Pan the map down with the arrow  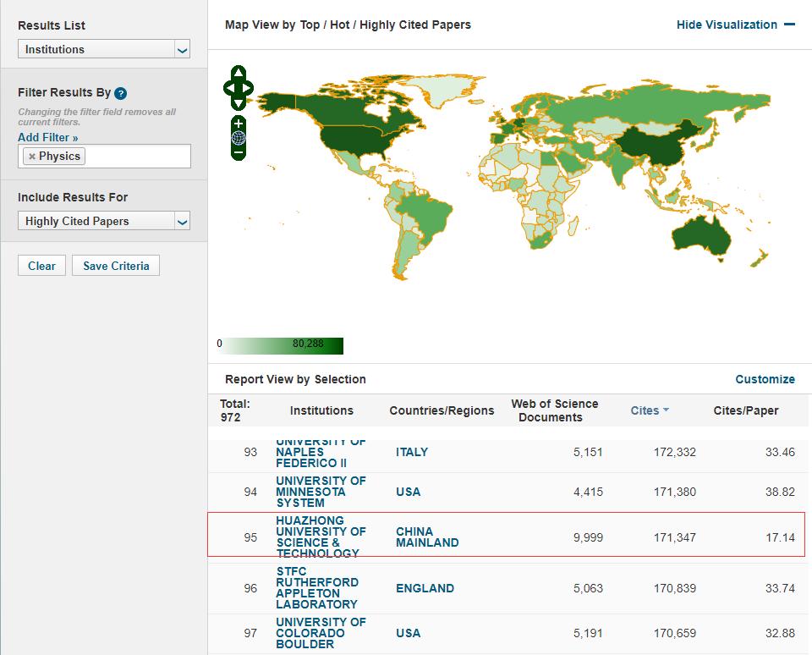(x=239, y=103)
